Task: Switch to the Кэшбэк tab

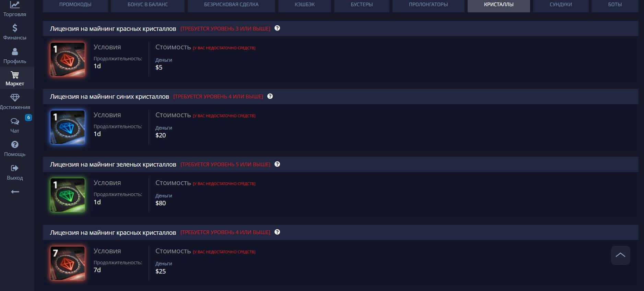Action: pos(305,5)
